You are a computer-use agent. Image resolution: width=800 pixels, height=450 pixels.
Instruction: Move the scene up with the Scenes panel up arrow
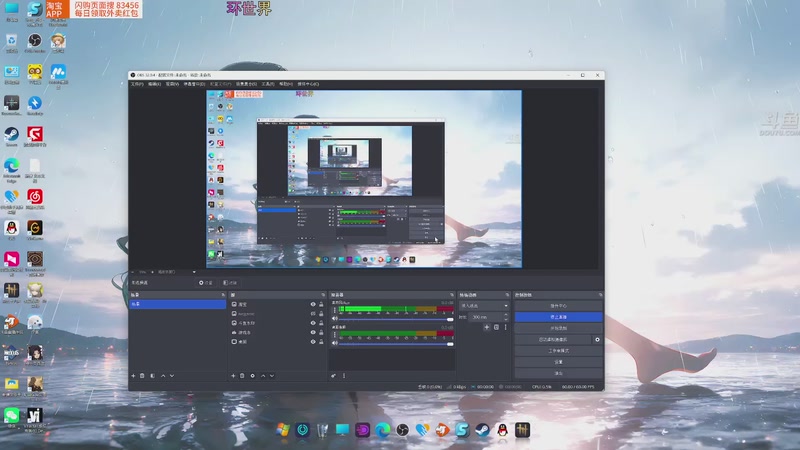(x=163, y=376)
